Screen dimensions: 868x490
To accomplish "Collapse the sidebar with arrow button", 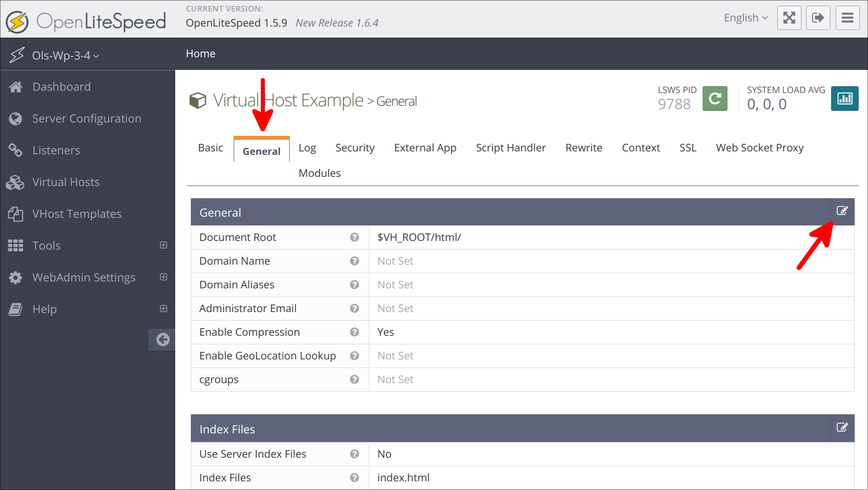I will [x=162, y=340].
